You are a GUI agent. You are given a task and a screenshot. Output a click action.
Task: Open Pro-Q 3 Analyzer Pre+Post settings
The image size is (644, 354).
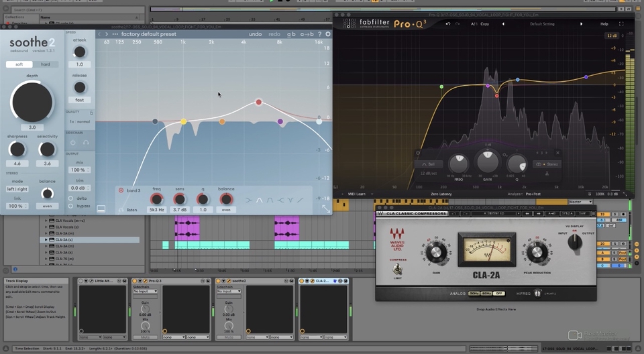point(533,194)
